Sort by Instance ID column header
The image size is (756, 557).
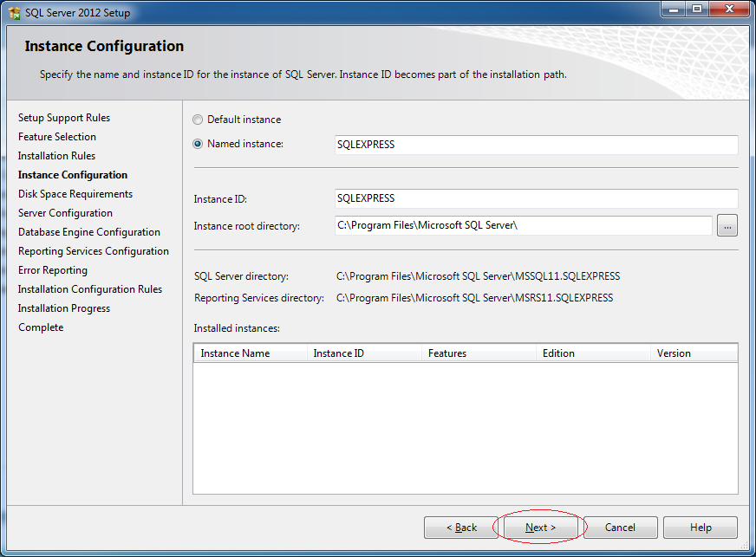tap(364, 353)
